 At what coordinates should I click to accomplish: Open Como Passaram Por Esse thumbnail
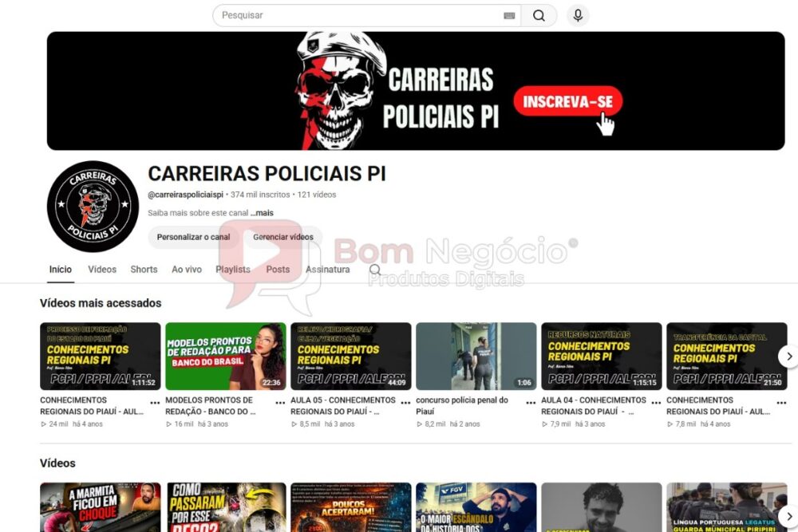point(226,507)
